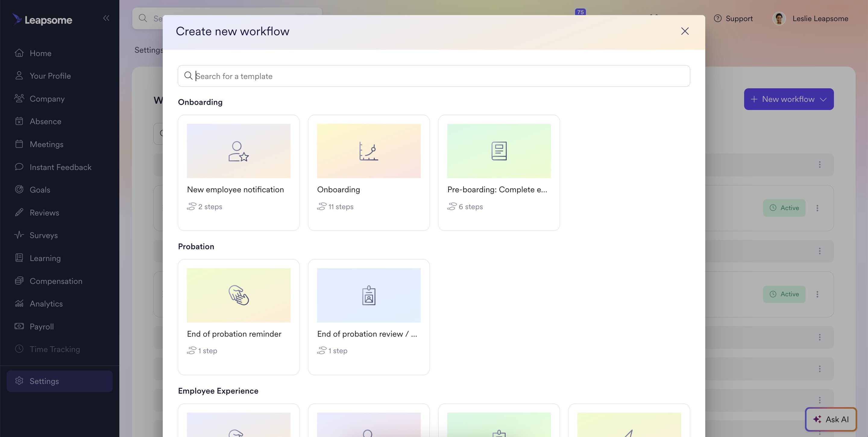
Task: Click the Settings gear icon
Action: (x=19, y=381)
